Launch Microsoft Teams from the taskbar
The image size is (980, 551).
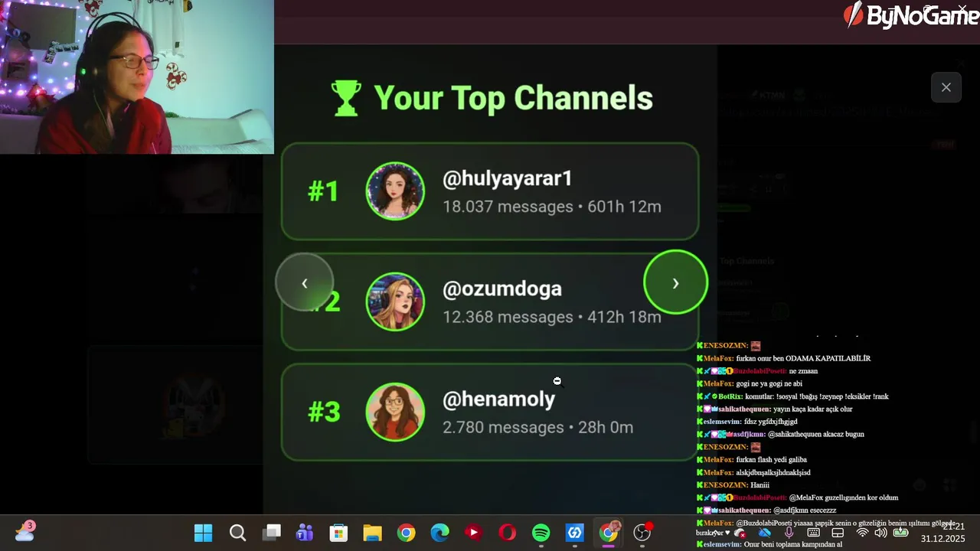[x=305, y=533]
